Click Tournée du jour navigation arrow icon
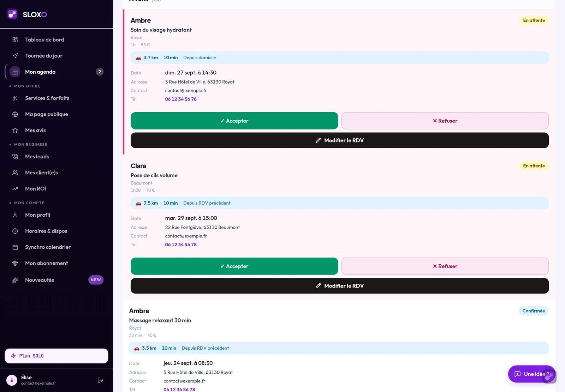Screen dimensions: 565x392 point(15,56)
